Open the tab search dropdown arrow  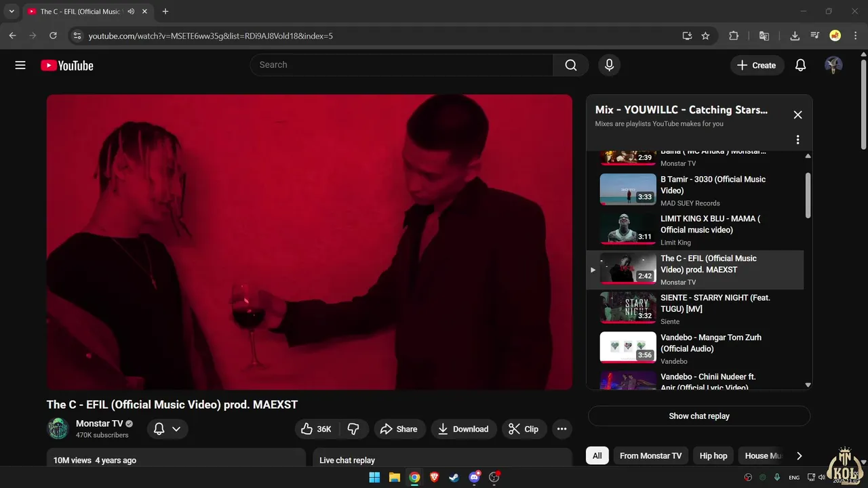[x=12, y=12]
